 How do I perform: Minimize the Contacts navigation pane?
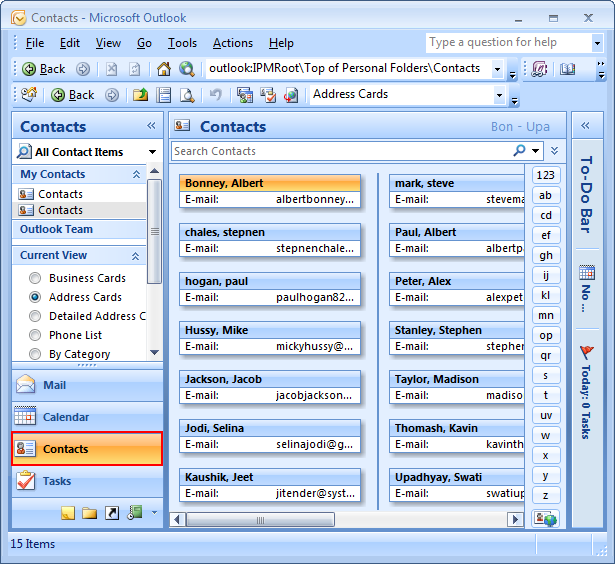(151, 126)
